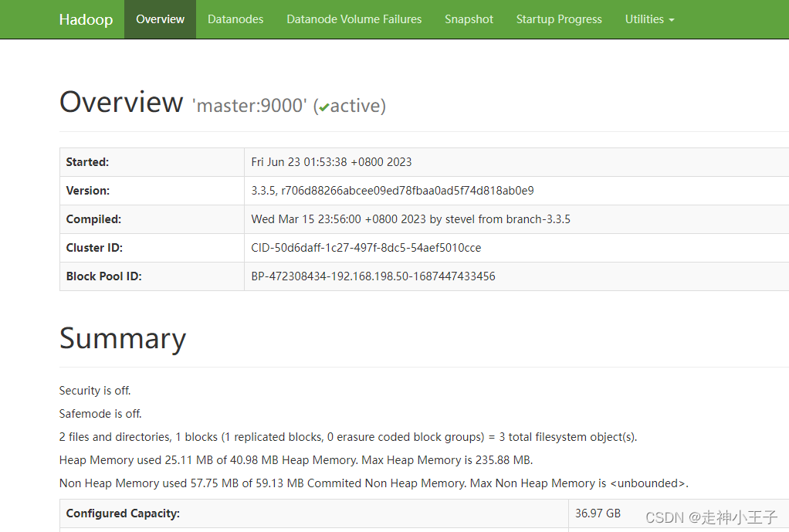Select the Startup Progress menu item
The image size is (789, 532).
coord(559,19)
